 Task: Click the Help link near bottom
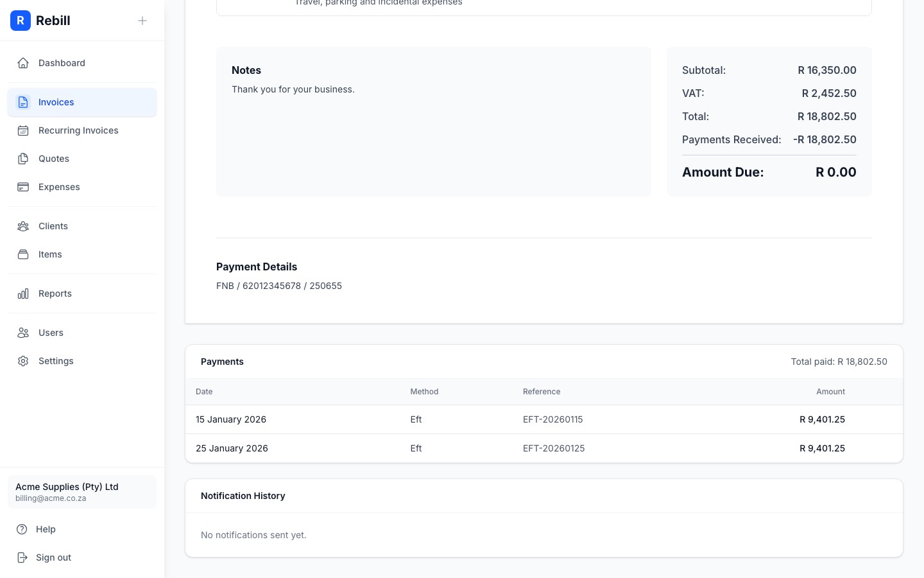(46, 529)
